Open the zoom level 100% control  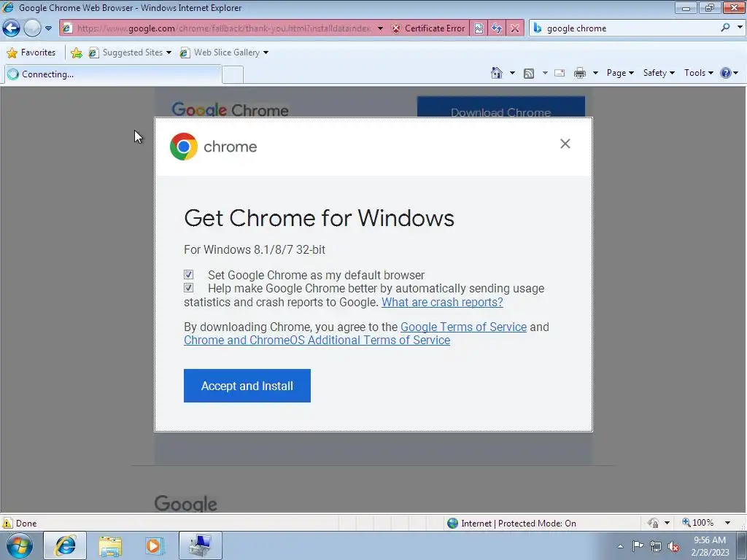point(698,523)
